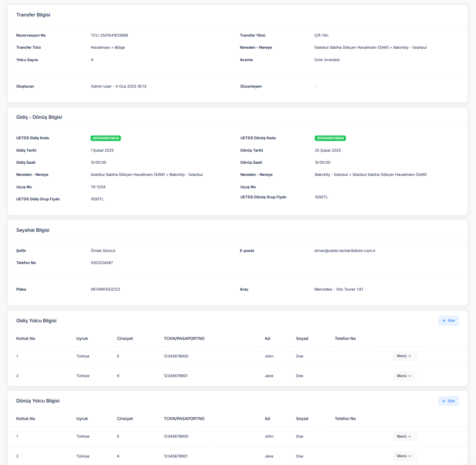Viewport: 476px width, 465px height.
Task: Click the flight number TK-1234
Action: click(98, 187)
